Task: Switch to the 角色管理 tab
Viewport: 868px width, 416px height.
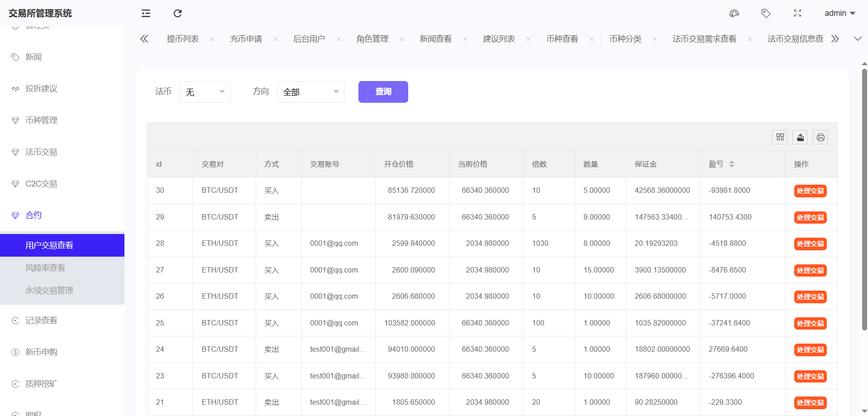Action: [372, 39]
